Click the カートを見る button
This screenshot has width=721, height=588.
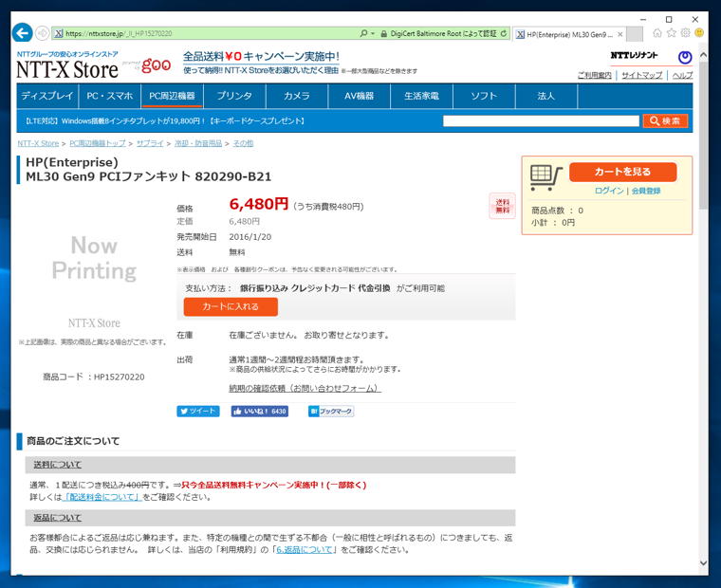coord(623,172)
